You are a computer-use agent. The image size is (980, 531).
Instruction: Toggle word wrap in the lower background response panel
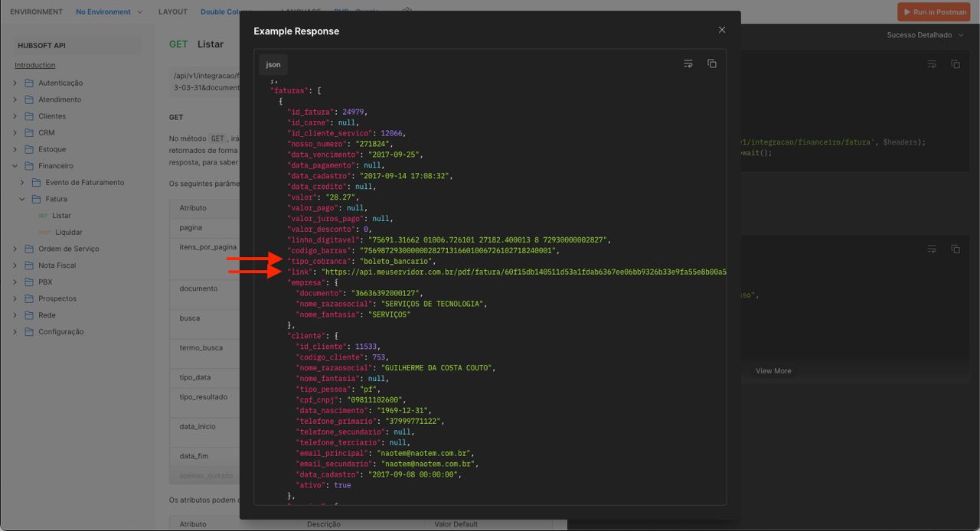coord(932,249)
